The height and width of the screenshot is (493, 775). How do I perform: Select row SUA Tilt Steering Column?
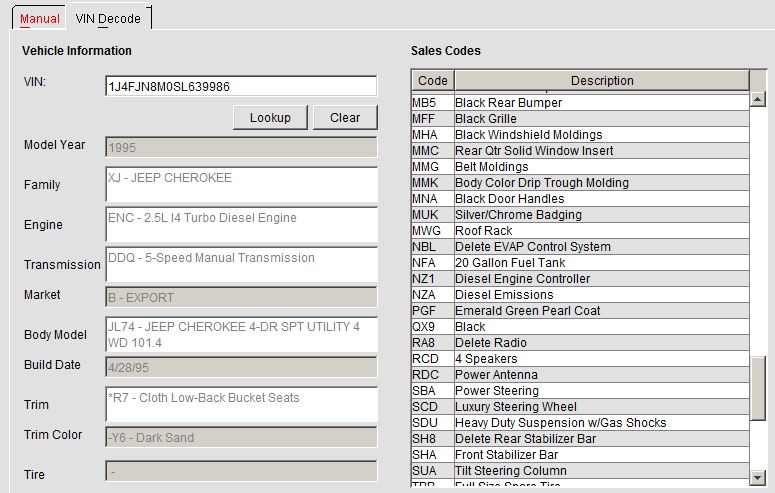pyautogui.click(x=580, y=470)
